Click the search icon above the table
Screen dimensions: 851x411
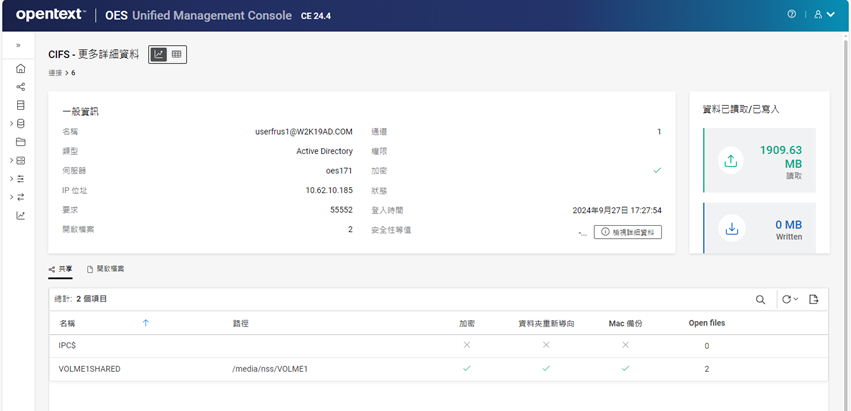tap(760, 299)
